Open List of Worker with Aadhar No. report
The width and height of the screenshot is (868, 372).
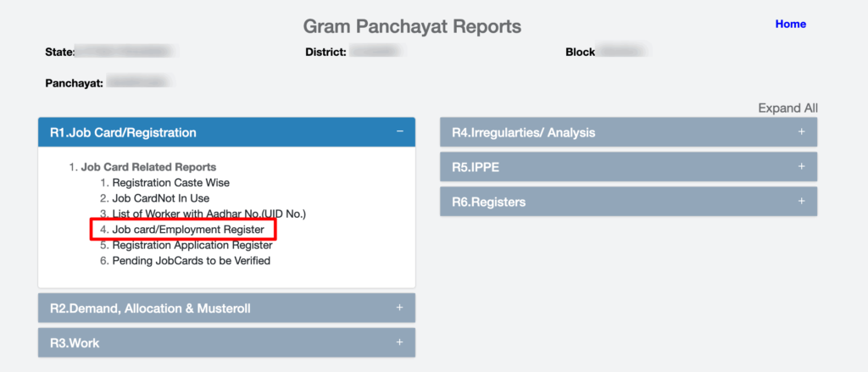tap(209, 214)
